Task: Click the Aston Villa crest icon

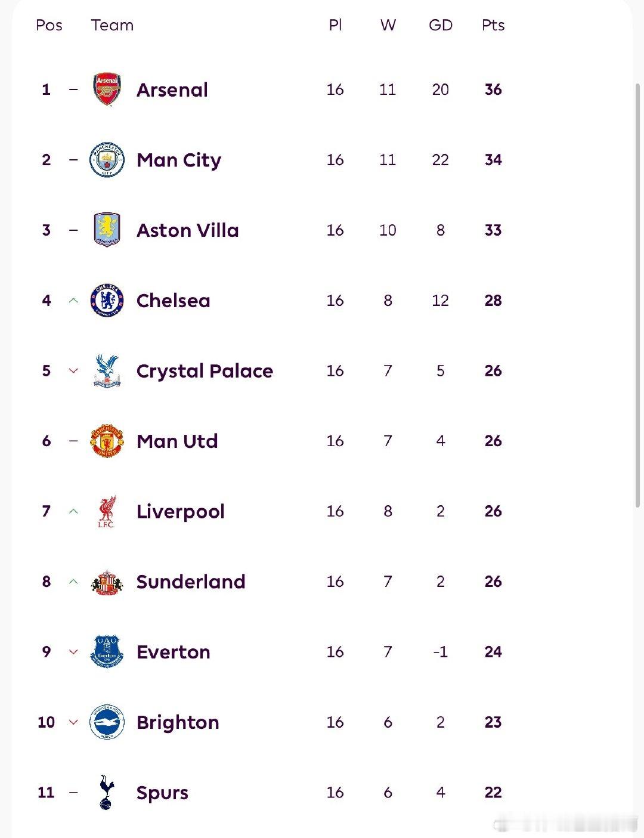Action: (107, 230)
